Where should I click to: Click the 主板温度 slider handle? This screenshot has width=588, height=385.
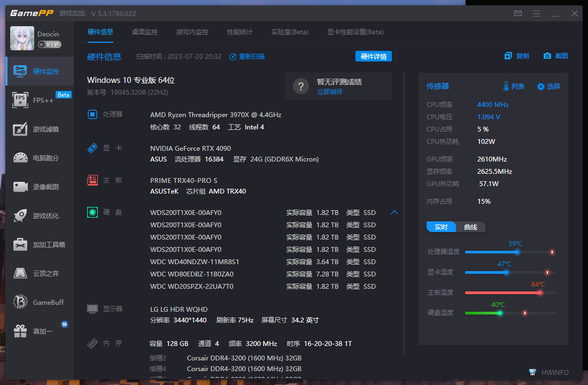(540, 292)
